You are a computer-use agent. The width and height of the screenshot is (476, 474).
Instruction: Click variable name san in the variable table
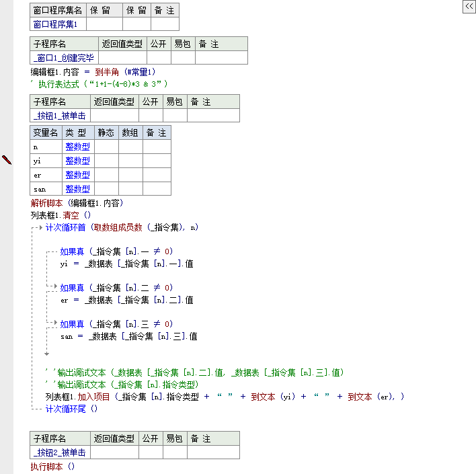click(46, 189)
